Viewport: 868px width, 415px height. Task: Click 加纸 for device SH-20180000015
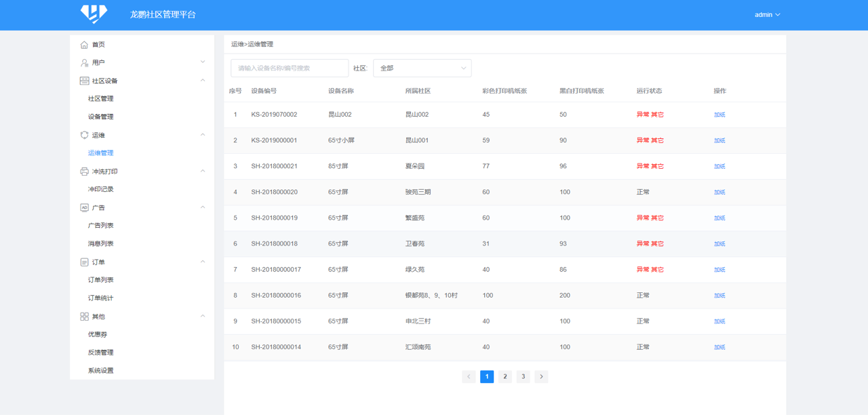(x=719, y=321)
